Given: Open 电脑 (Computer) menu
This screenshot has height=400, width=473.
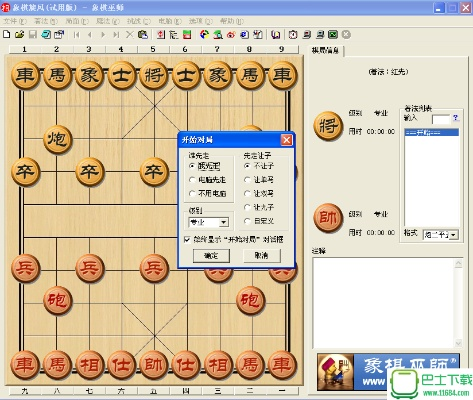Looking at the screenshot, I should pyautogui.click(x=170, y=21).
